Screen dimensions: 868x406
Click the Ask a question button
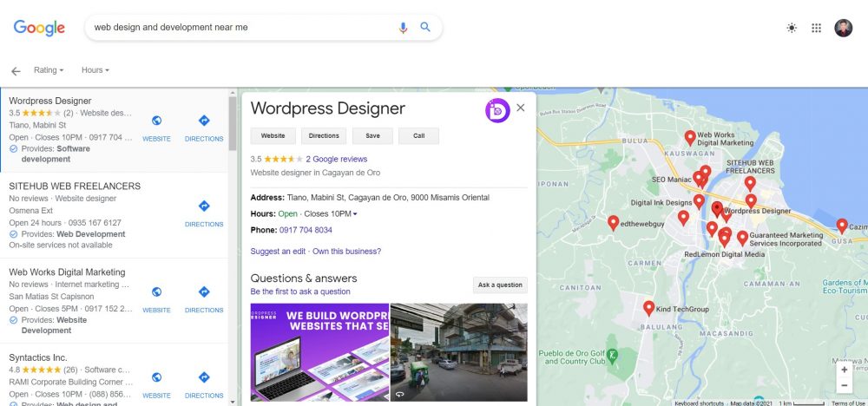pos(500,285)
